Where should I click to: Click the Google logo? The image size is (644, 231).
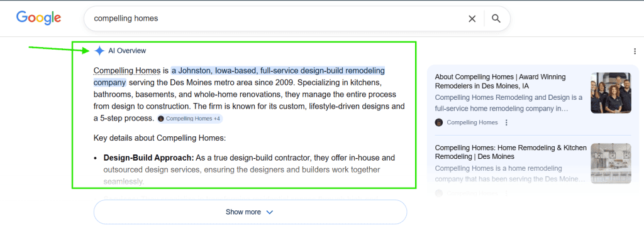pos(38,18)
